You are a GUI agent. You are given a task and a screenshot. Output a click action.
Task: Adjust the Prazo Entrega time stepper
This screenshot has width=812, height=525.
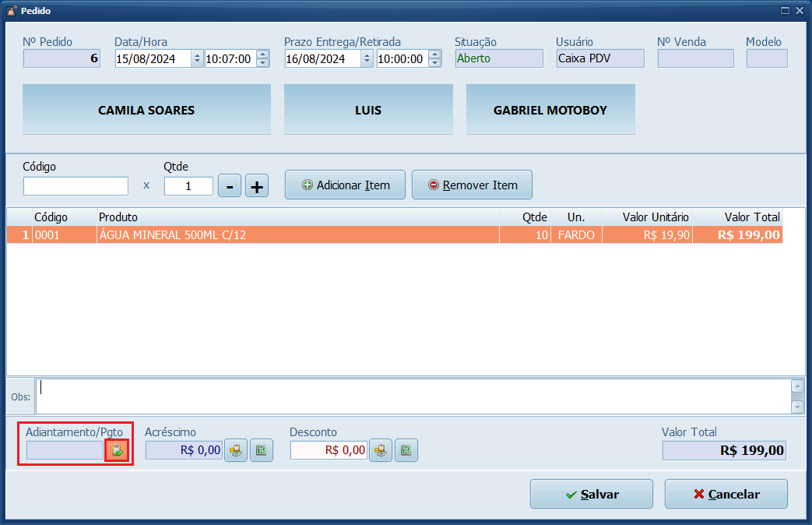(x=434, y=59)
